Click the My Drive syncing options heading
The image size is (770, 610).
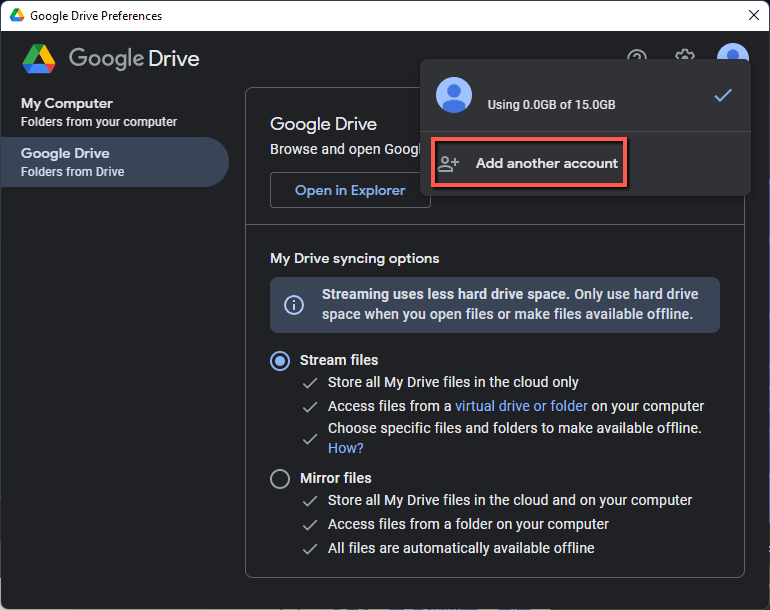(355, 258)
